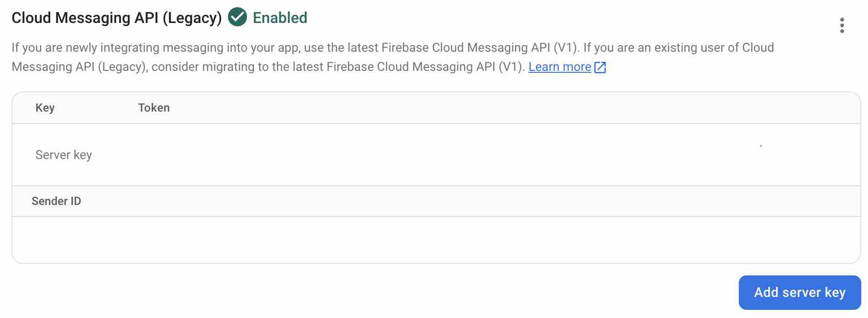Click the blank header area right of Token
This screenshot has height=318, width=868.
(x=514, y=108)
